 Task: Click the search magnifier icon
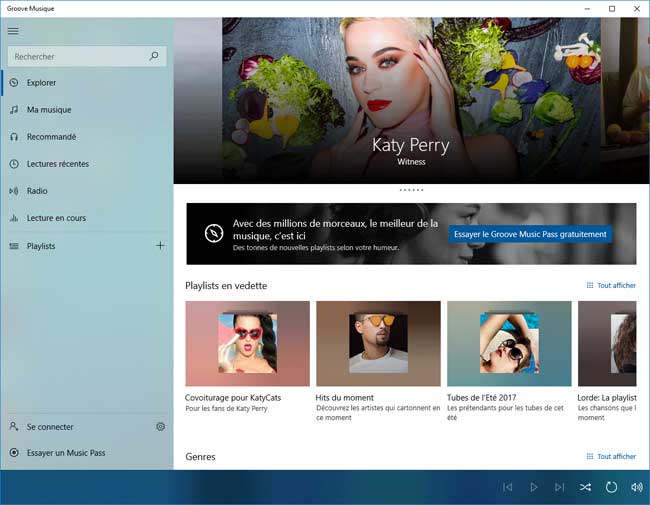pos(154,56)
